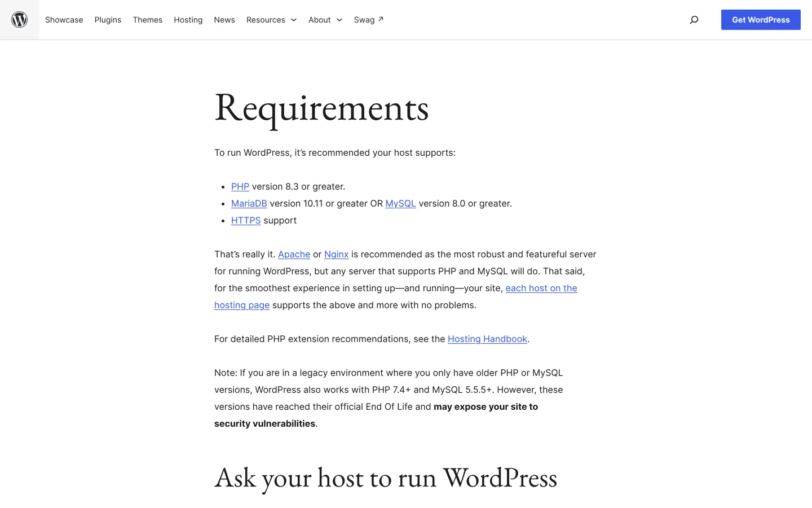
Task: Go to the Plugins page
Action: pos(108,20)
